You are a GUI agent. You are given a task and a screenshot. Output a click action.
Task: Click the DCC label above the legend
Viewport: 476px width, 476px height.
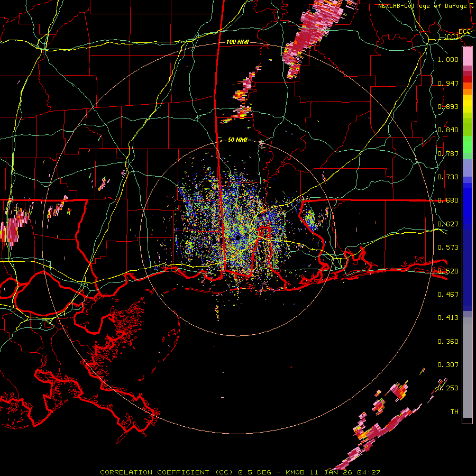pyautogui.click(x=464, y=32)
